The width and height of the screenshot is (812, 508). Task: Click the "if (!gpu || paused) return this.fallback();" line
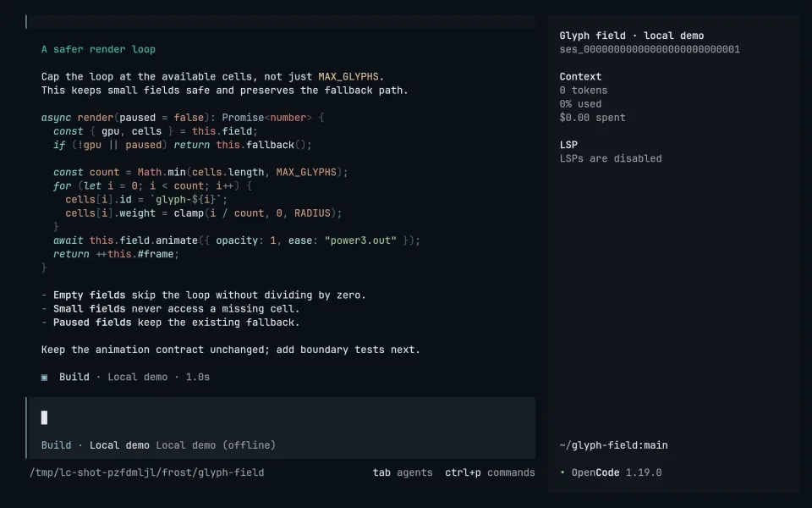183,145
